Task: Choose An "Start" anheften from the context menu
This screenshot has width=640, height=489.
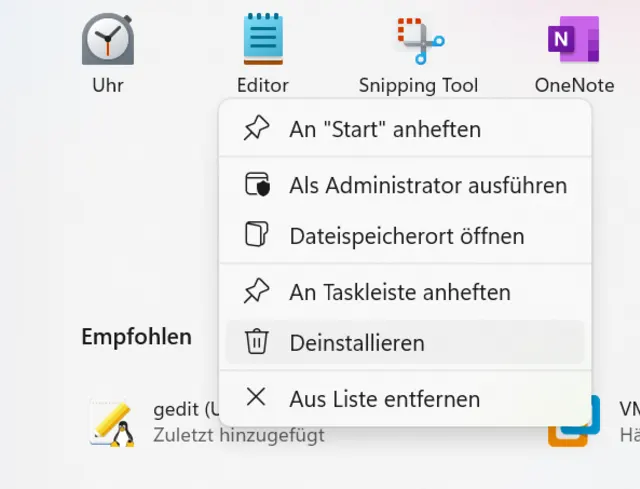Action: pyautogui.click(x=385, y=129)
